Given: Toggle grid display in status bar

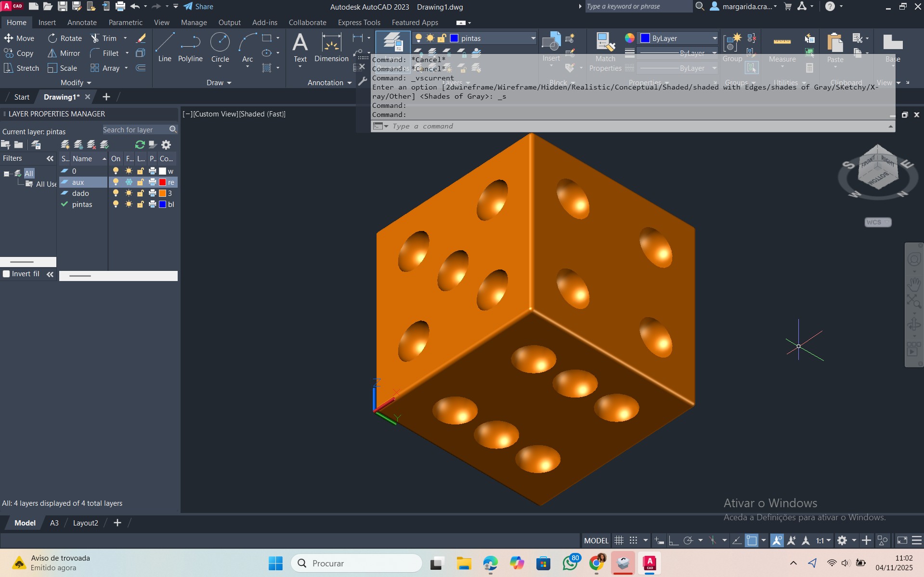Looking at the screenshot, I should click(619, 540).
